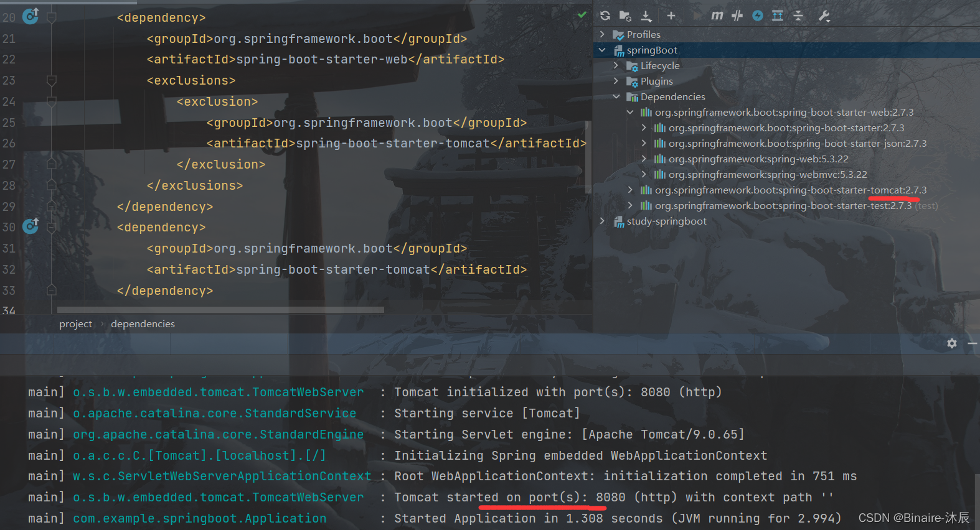Collapse the Dependencies tree node
980x530 pixels.
(x=616, y=96)
